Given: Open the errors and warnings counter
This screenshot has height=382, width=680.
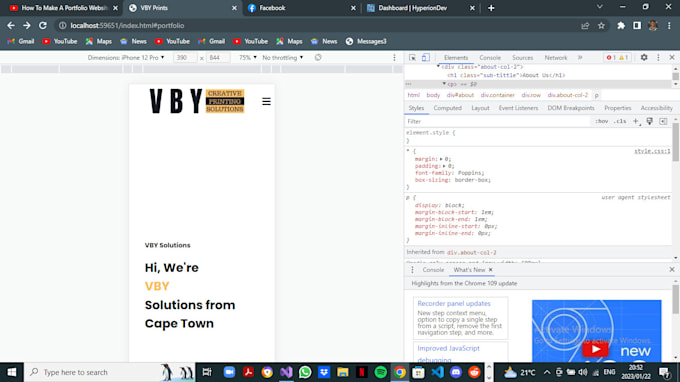Looking at the screenshot, I should click(x=617, y=58).
